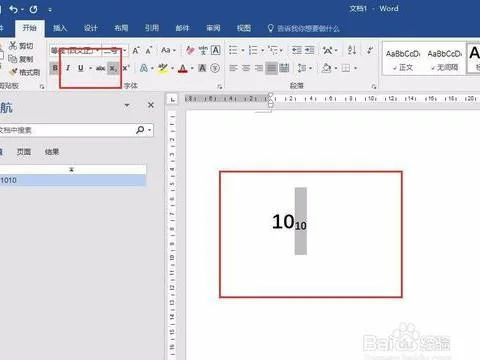
Task: Center align text
Action: click(x=246, y=68)
